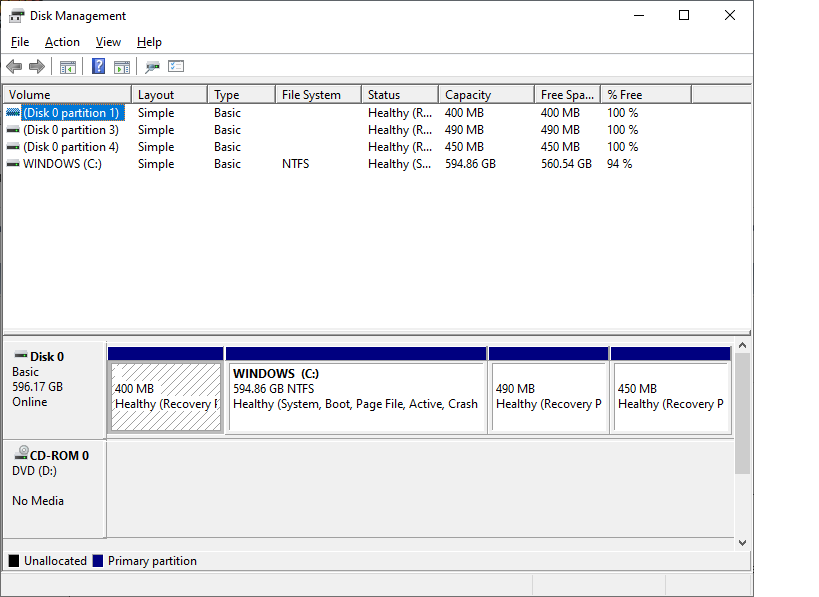
Task: Select the Disk 0 partition 3 row
Action: click(70, 130)
